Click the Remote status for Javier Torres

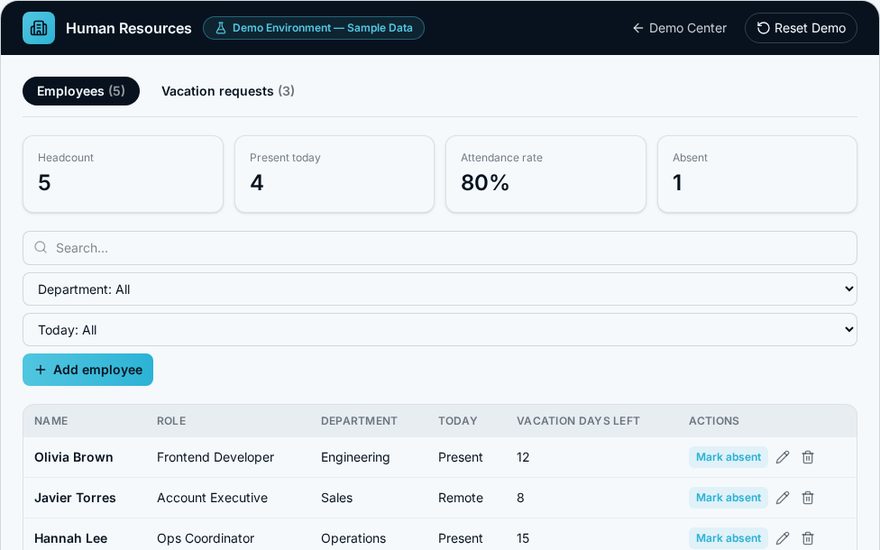461,498
